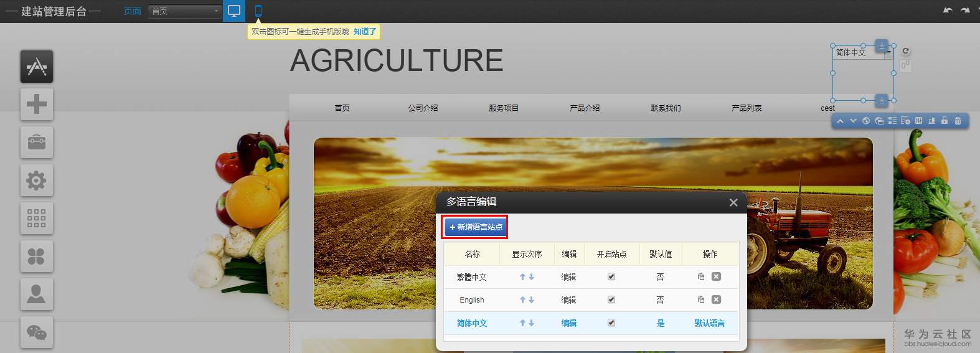Click the up chevron in widget toolbar

coord(840,121)
